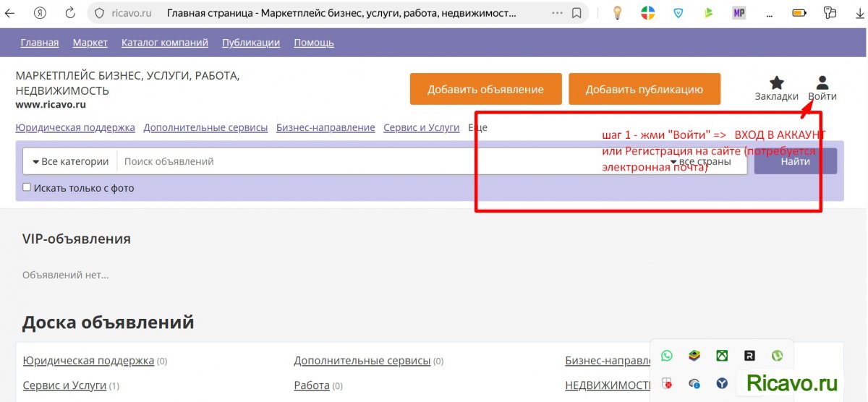Open the teal shield extension icon

coord(678,13)
